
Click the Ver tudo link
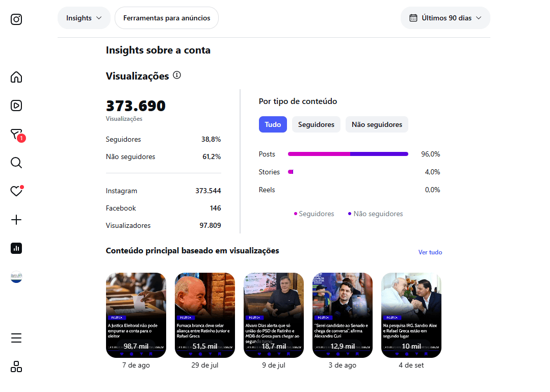[430, 252]
